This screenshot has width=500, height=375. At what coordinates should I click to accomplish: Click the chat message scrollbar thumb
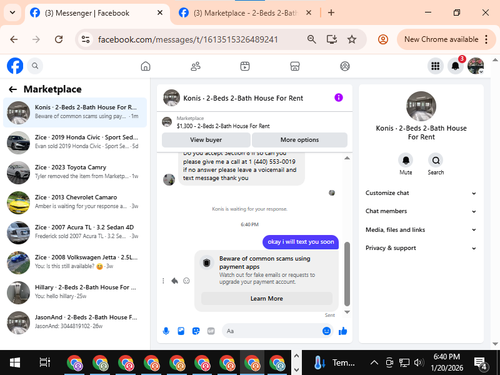(x=347, y=274)
